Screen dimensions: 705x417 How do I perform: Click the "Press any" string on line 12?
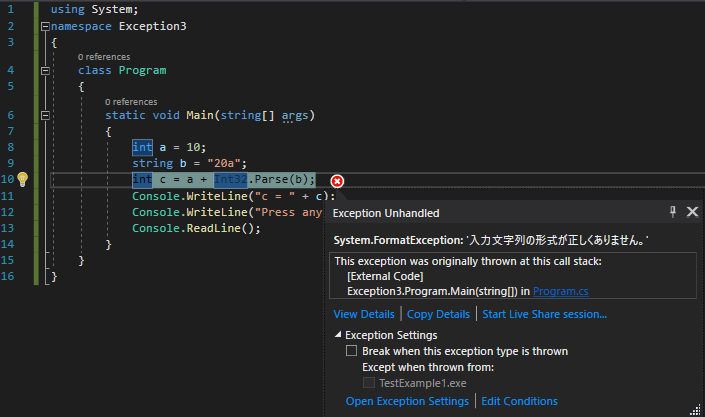click(x=289, y=212)
